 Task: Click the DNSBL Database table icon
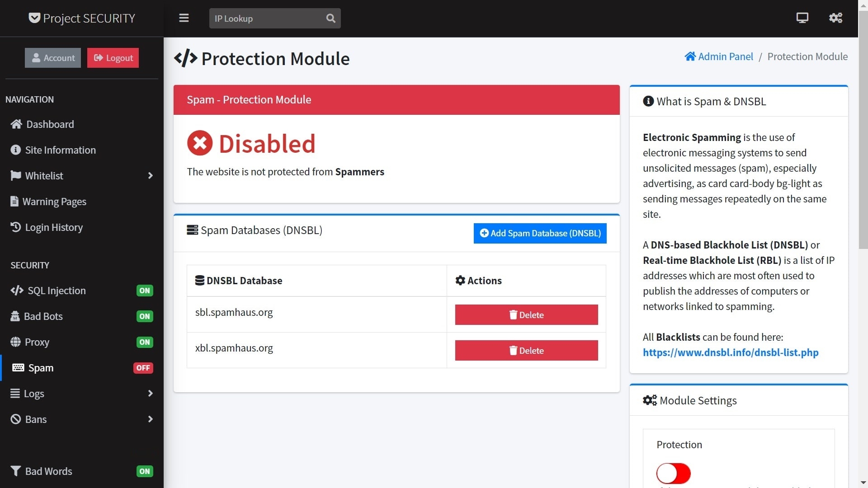[200, 280]
